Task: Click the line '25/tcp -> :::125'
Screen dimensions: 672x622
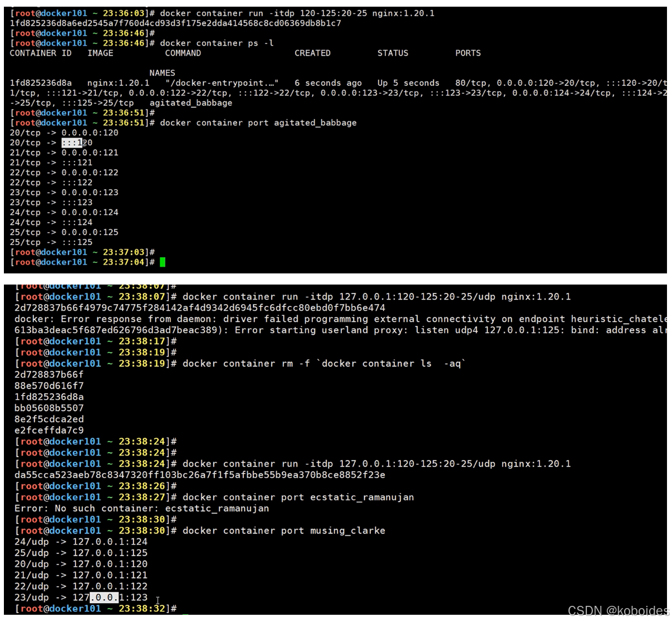Action: [x=51, y=242]
